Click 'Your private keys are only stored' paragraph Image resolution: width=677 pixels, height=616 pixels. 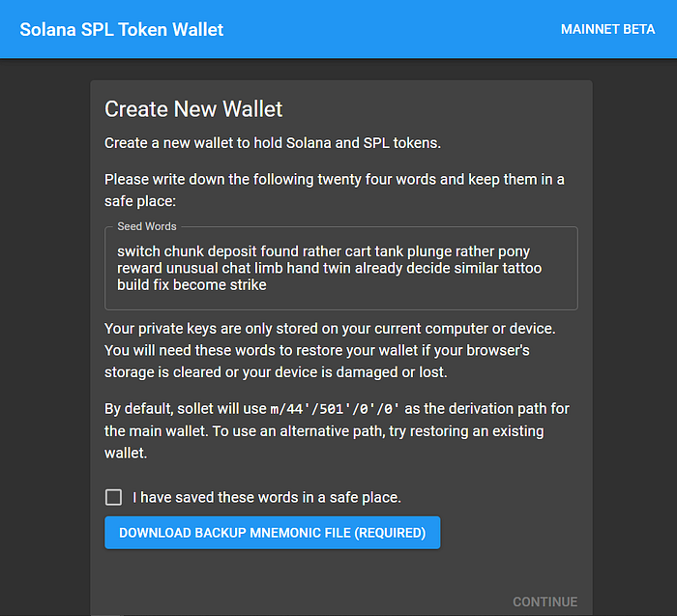[330, 350]
